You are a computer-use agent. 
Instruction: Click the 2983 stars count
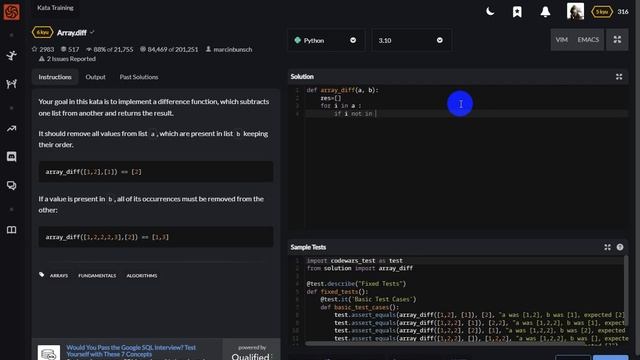(43, 49)
